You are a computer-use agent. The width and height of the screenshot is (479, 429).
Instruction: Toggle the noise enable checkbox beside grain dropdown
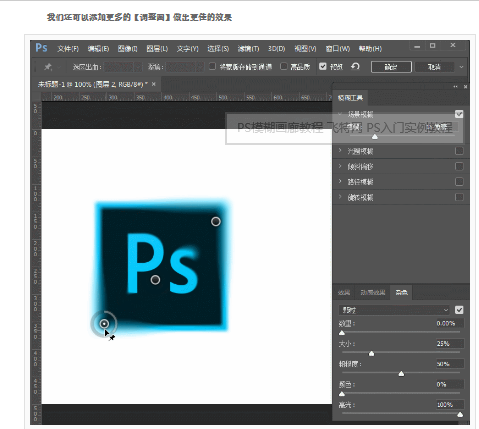[459, 310]
